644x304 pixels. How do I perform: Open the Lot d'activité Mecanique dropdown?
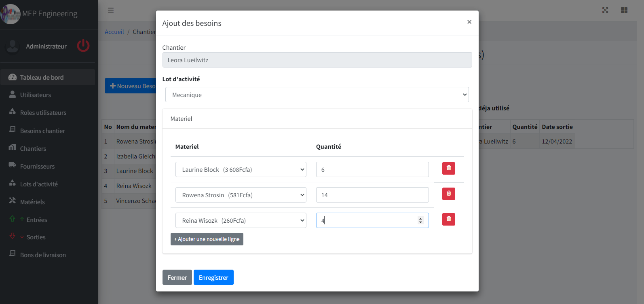(317, 95)
